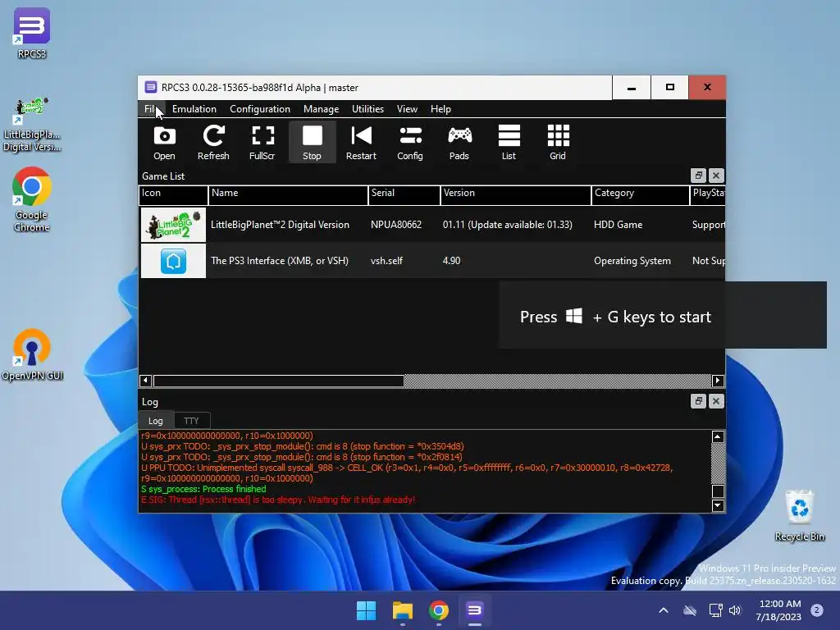Float the Log panel
This screenshot has width=840, height=630.
[698, 400]
